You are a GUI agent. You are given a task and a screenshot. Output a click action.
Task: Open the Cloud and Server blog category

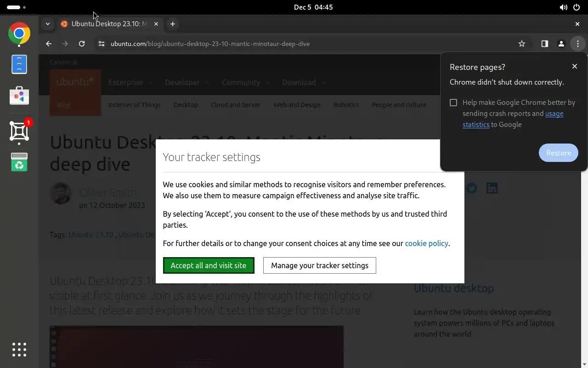pyautogui.click(x=236, y=105)
